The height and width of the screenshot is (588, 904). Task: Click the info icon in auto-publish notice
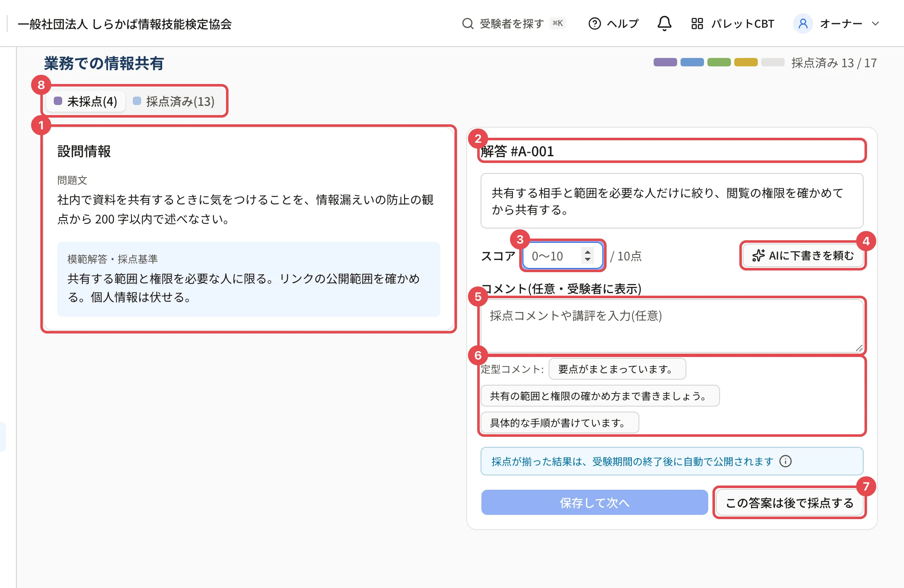tap(785, 461)
